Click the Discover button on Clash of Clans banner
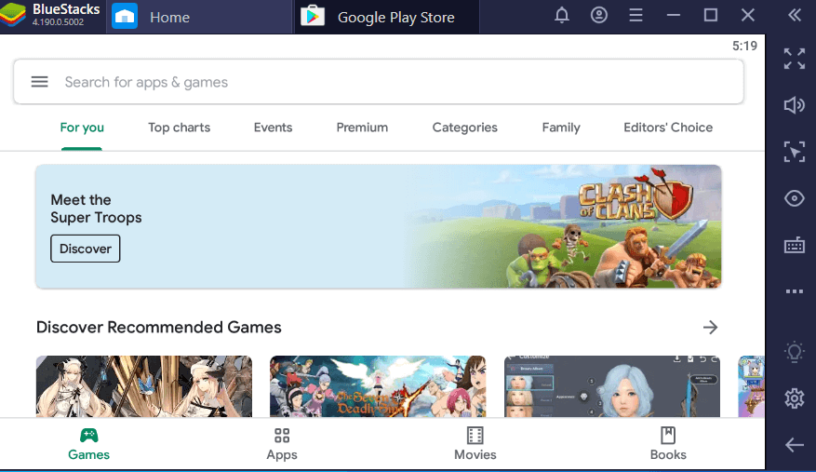This screenshot has height=472, width=816. pyautogui.click(x=85, y=249)
